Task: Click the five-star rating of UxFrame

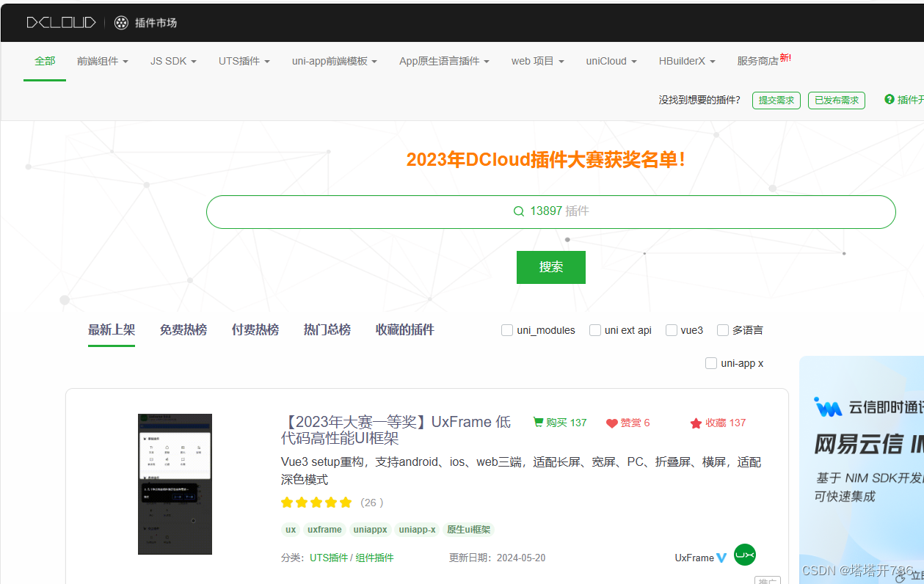Action: 316,503
